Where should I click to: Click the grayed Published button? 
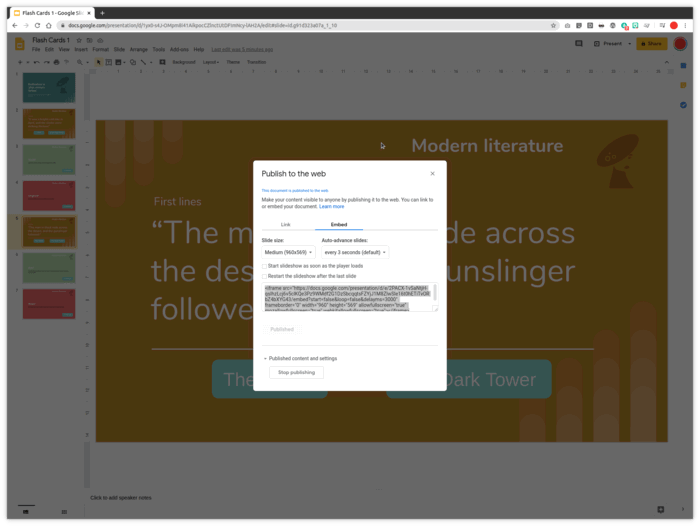[282, 330]
